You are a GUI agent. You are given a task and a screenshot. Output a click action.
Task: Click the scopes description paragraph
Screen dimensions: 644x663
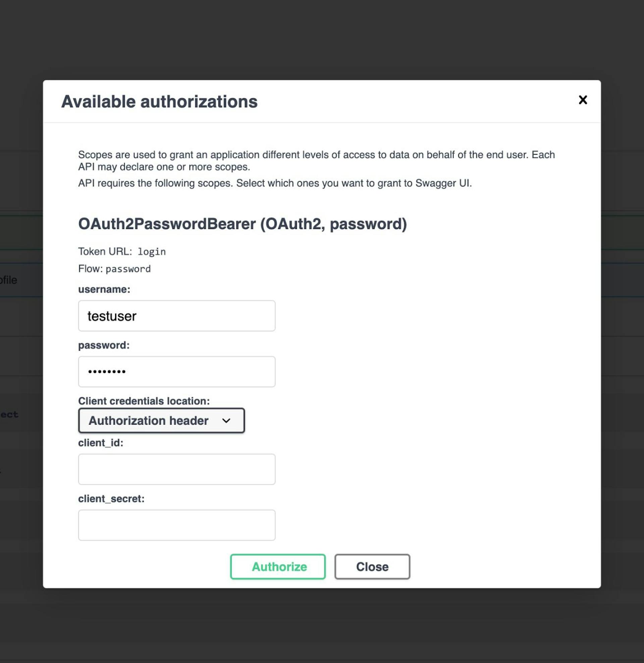click(316, 161)
